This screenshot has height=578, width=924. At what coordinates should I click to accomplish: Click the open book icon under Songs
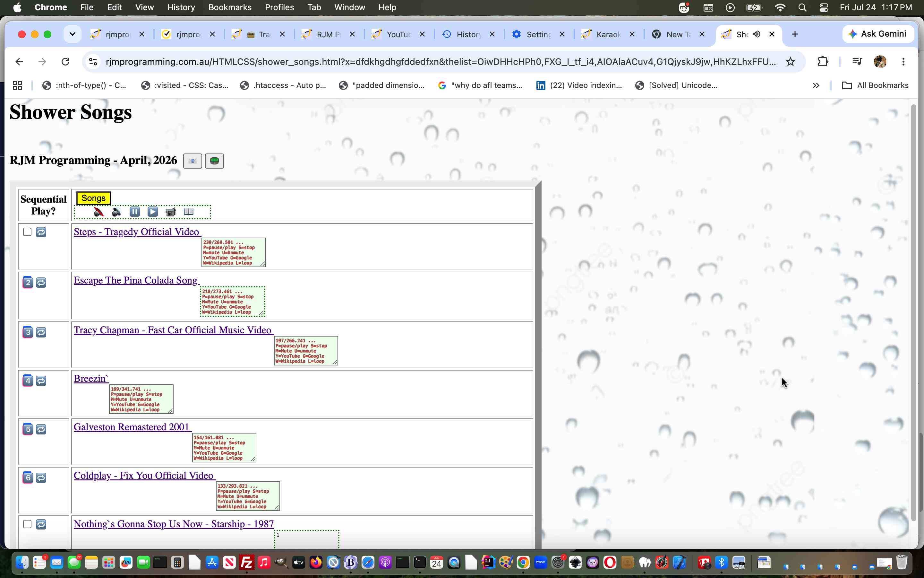pyautogui.click(x=189, y=212)
